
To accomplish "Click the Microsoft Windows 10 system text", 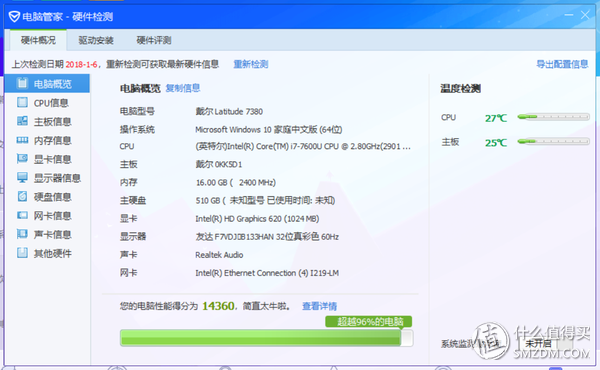I will click(x=269, y=130).
